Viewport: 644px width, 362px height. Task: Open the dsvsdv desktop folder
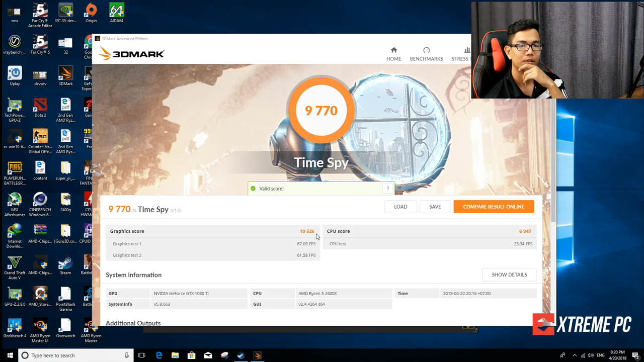tap(40, 76)
